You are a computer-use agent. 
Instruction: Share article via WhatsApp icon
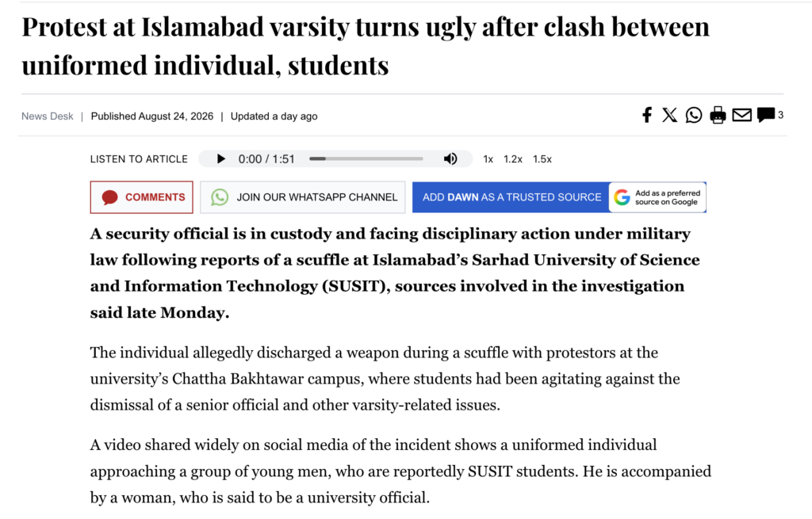point(693,115)
